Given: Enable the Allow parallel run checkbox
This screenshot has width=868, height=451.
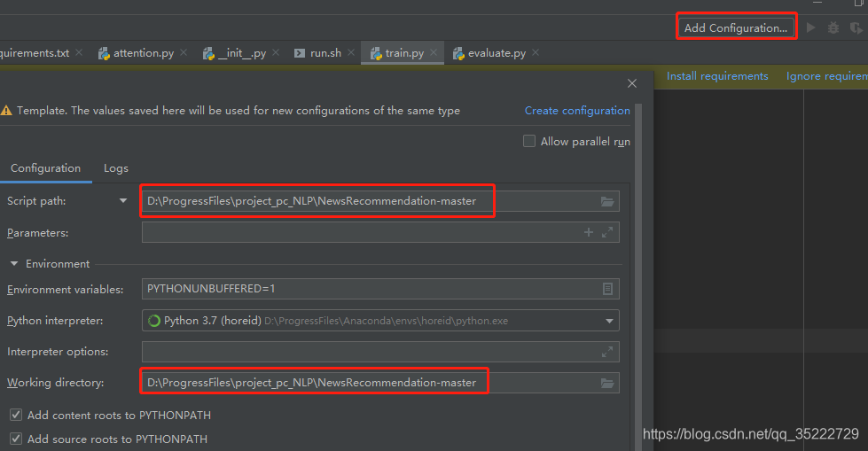Looking at the screenshot, I should click(529, 141).
